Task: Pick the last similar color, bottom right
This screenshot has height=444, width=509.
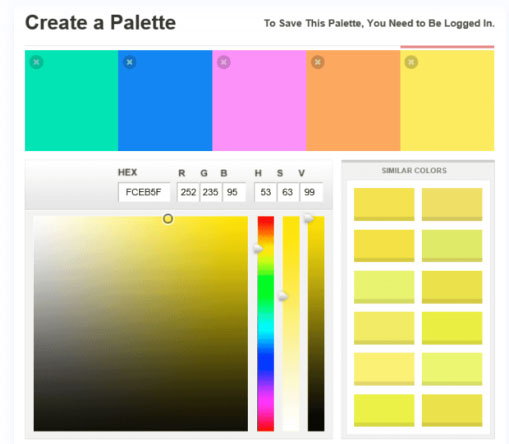Action: pyautogui.click(x=452, y=410)
